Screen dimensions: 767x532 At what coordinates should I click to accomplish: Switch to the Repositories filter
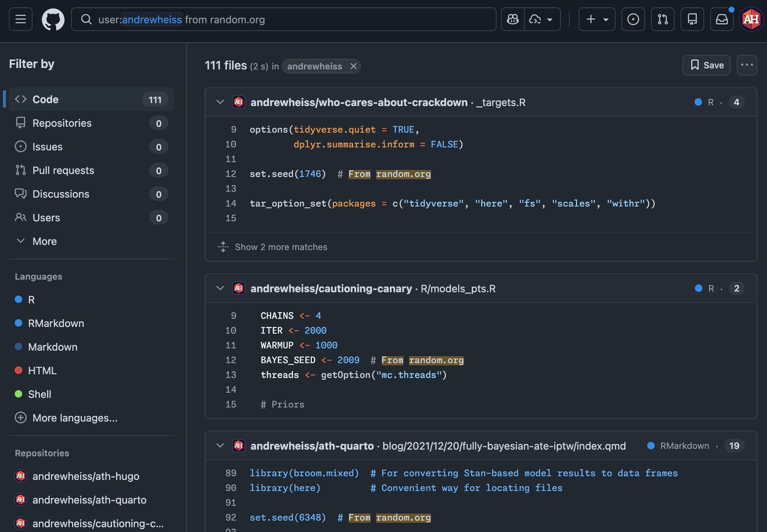[x=62, y=123]
